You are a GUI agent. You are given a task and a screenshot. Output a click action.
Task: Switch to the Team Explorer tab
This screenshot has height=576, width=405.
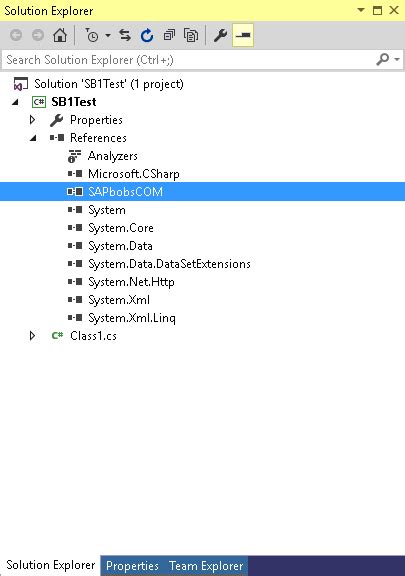point(206,566)
